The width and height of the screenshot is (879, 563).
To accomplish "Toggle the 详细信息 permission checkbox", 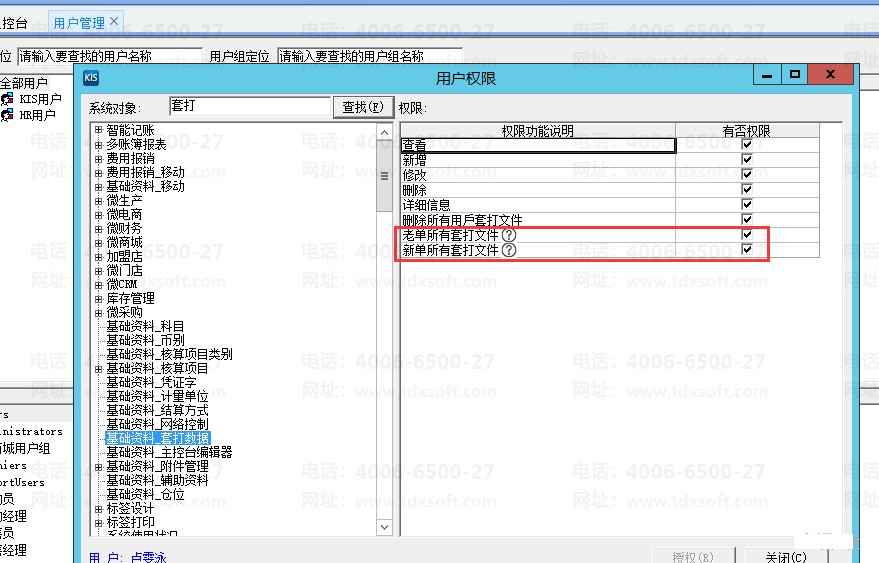I will [x=747, y=205].
